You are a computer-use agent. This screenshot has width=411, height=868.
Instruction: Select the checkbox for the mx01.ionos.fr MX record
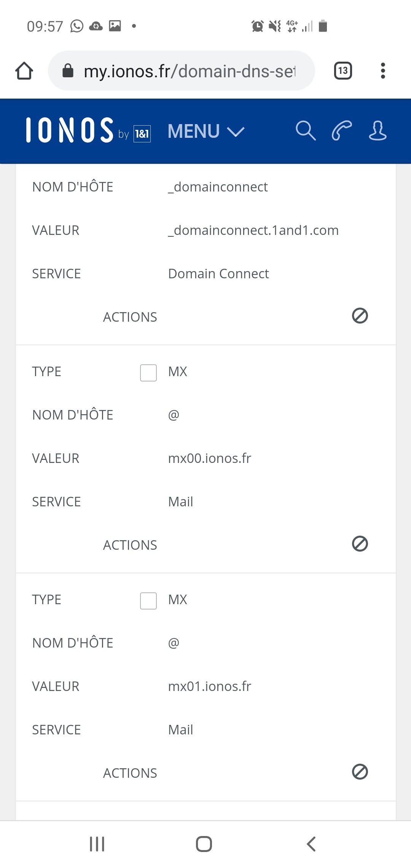[148, 601]
